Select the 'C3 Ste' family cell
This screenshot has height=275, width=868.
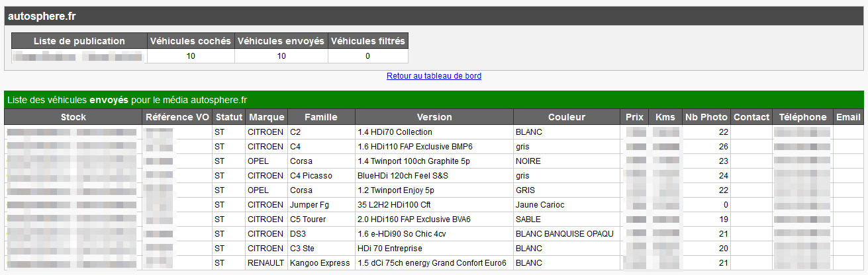321,249
